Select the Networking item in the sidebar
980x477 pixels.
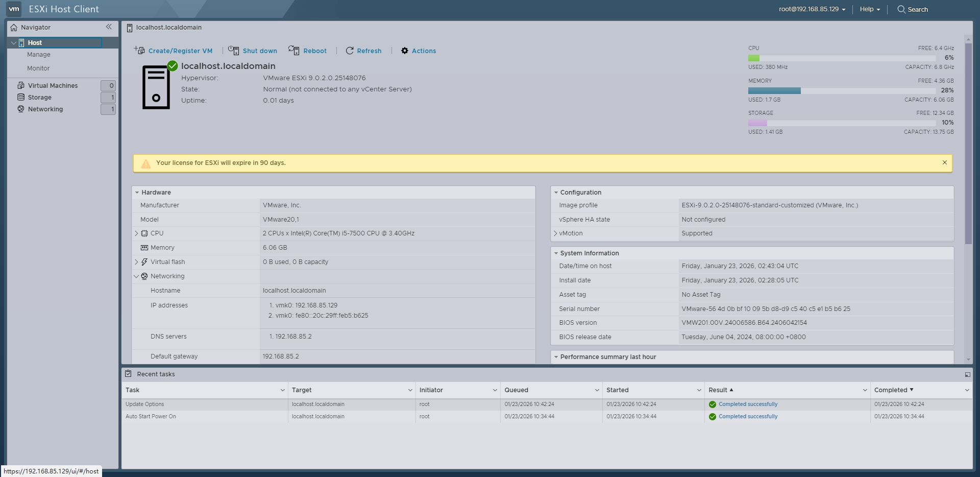point(45,109)
